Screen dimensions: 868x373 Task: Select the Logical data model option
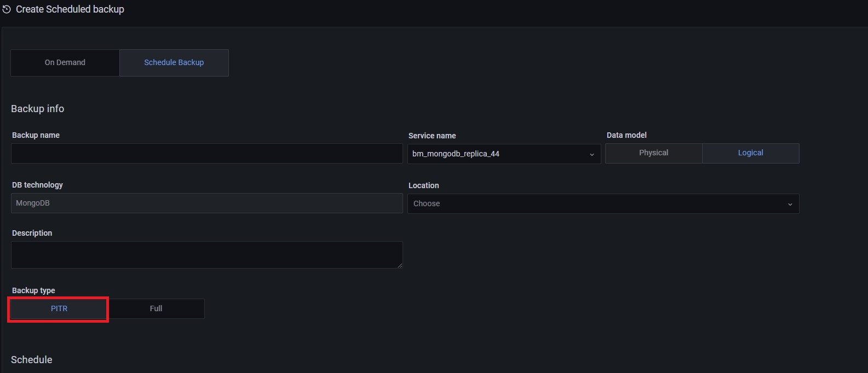[750, 153]
